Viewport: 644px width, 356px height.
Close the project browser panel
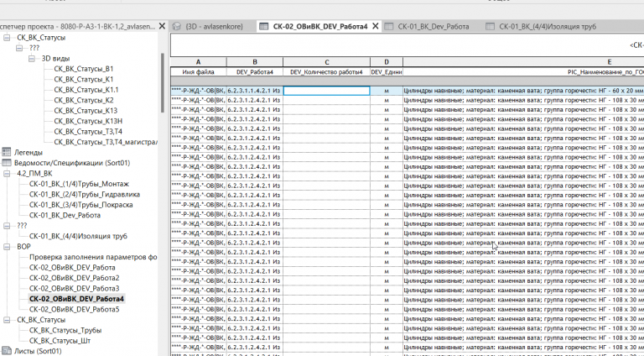(162, 26)
